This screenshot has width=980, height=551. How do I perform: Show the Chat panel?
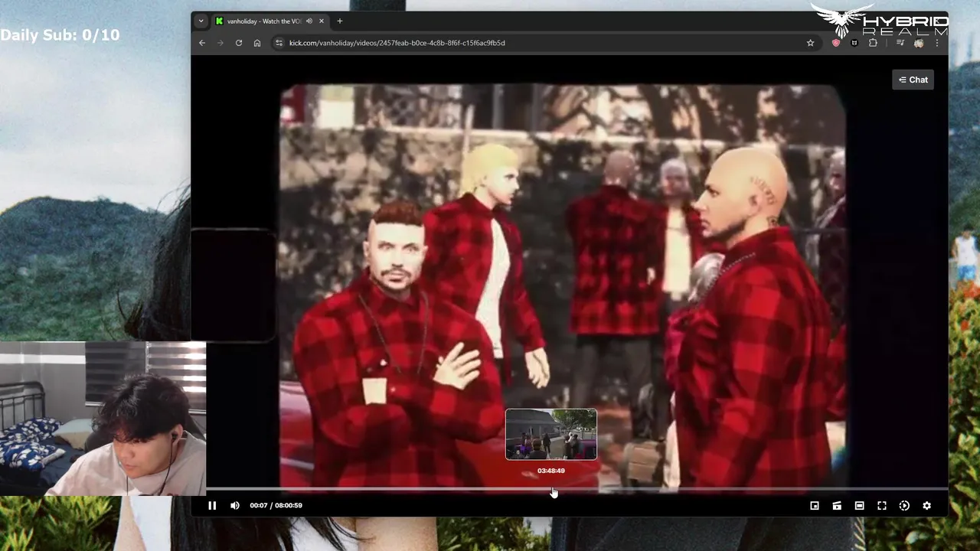913,80
